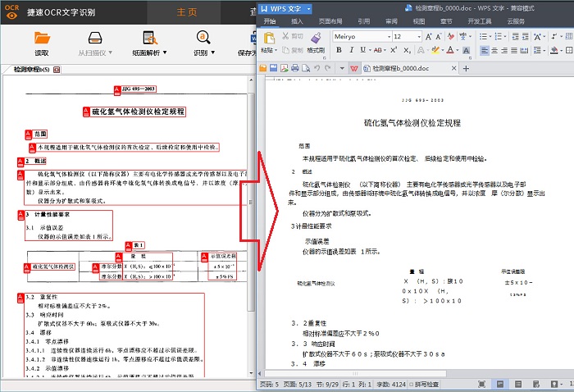
Task: Click 读取 button in OCR app
Action: pos(42,43)
